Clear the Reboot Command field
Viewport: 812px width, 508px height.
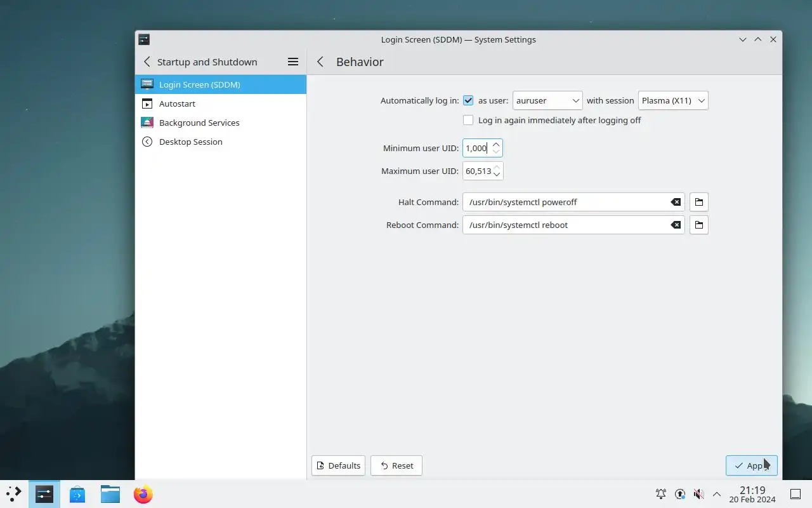(x=676, y=225)
